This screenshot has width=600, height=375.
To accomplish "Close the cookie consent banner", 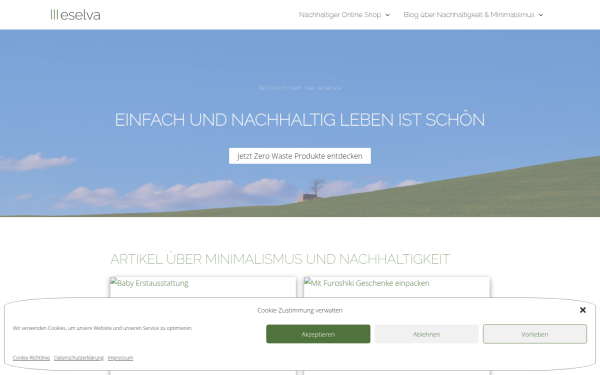I will tap(582, 310).
